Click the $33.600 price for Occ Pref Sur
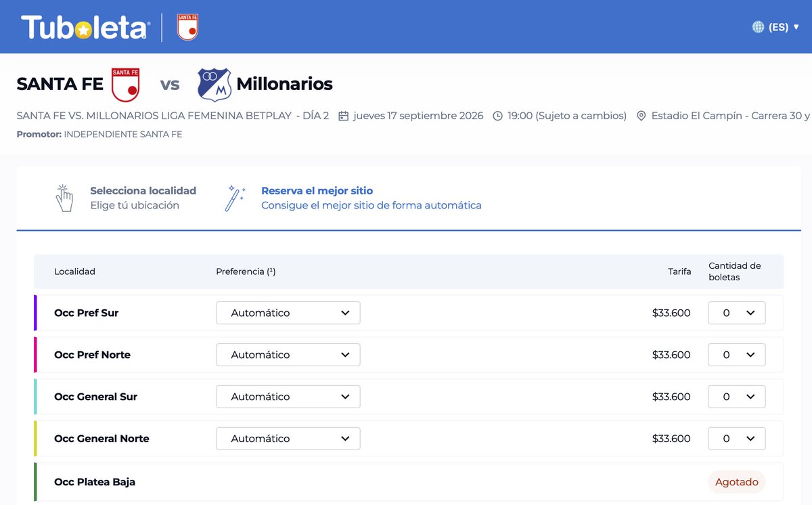Screen dimensions: 812x505 click(x=671, y=313)
